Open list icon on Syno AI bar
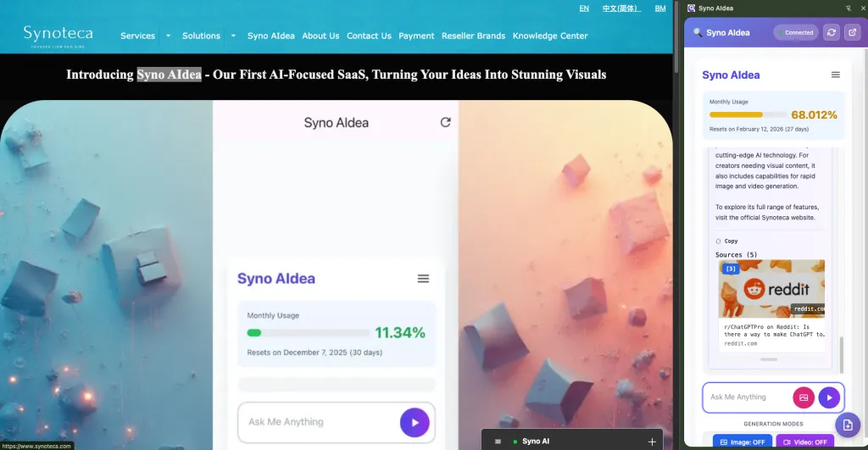 (x=498, y=442)
